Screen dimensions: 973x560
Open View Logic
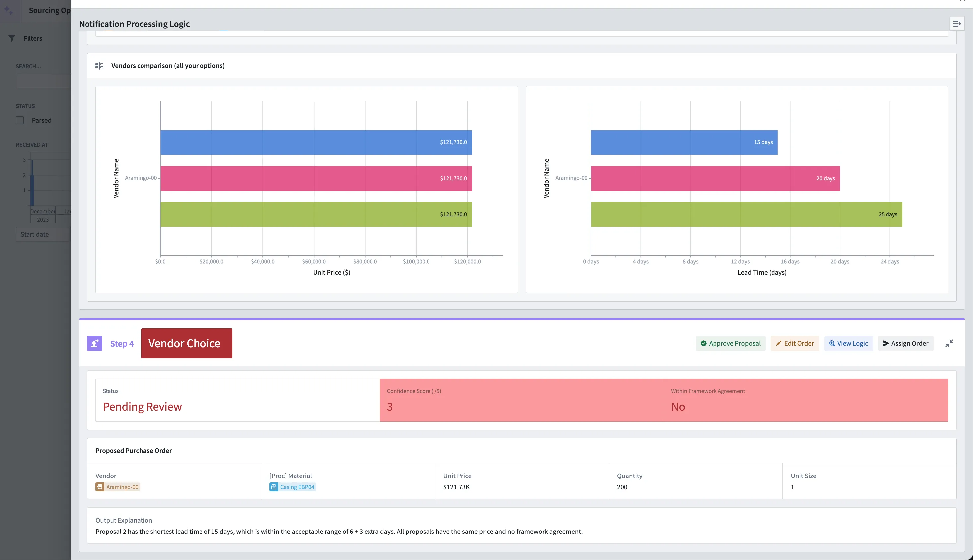(848, 344)
